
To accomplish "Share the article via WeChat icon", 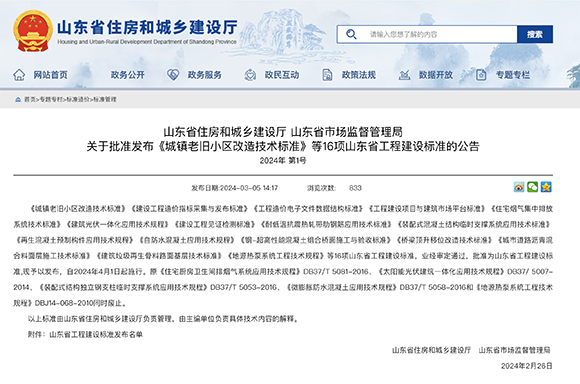I will click(x=533, y=187).
